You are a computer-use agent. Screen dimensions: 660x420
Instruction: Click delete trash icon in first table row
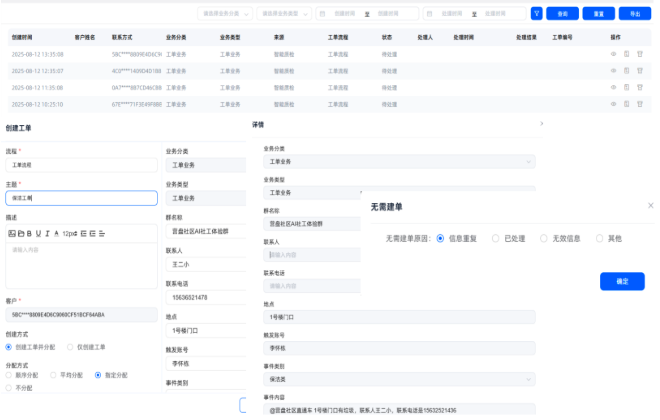click(x=638, y=53)
